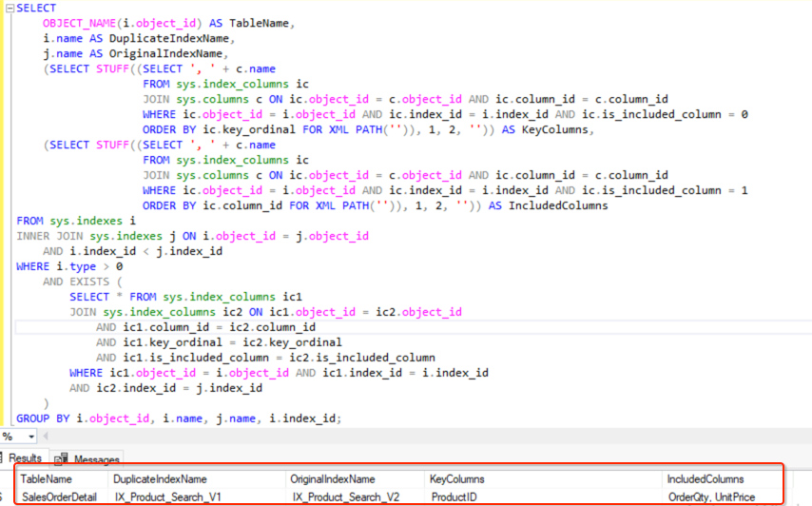
Task: Collapse the SELECT query outline block
Action: (x=10, y=9)
